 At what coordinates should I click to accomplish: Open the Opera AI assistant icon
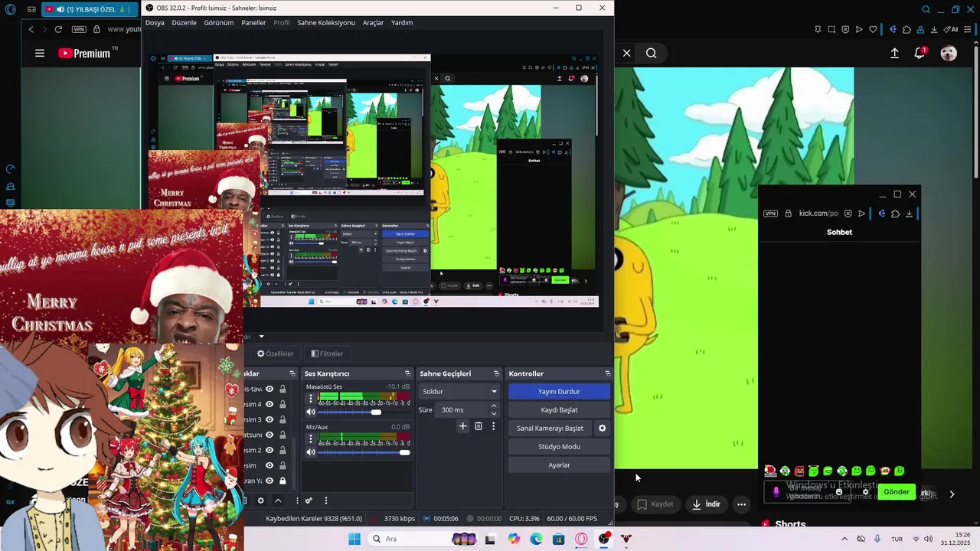[x=951, y=29]
